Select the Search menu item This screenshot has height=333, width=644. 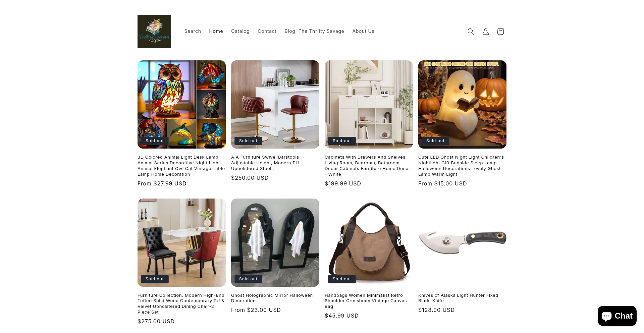[x=193, y=31]
